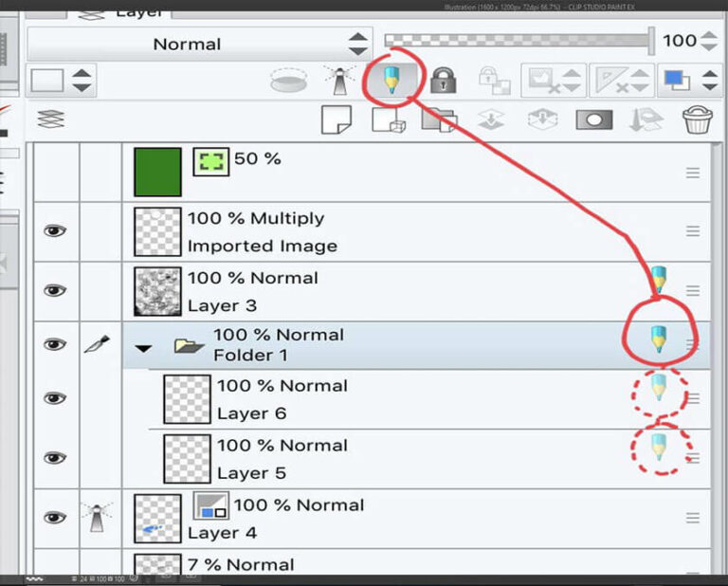Click the draft pencil icon on Layer 6

tap(659, 388)
